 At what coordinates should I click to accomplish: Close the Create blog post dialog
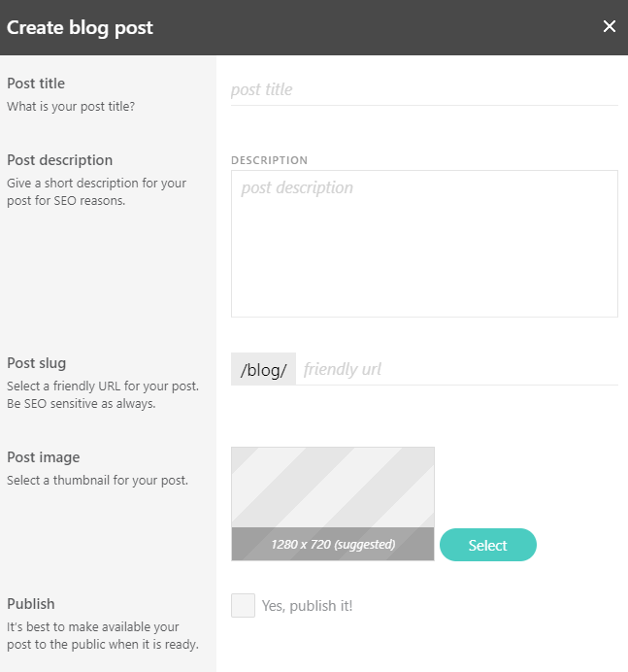pos(610,26)
